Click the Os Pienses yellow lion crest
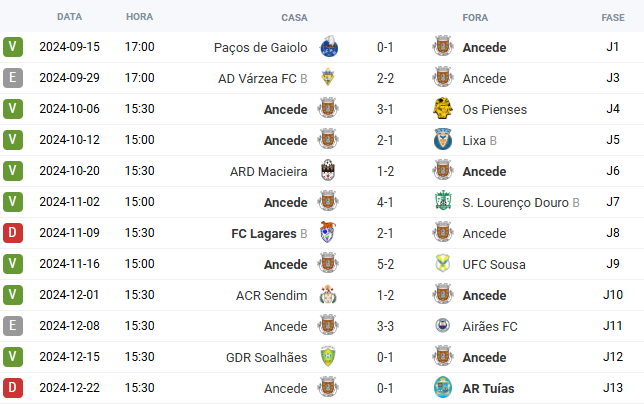This screenshot has height=404, width=644. pos(443,109)
